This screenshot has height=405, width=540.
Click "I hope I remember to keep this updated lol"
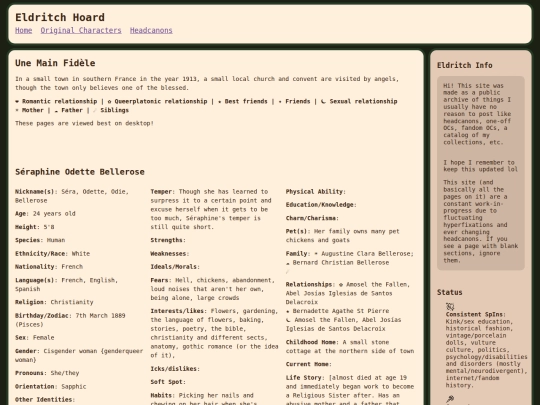tap(480, 166)
